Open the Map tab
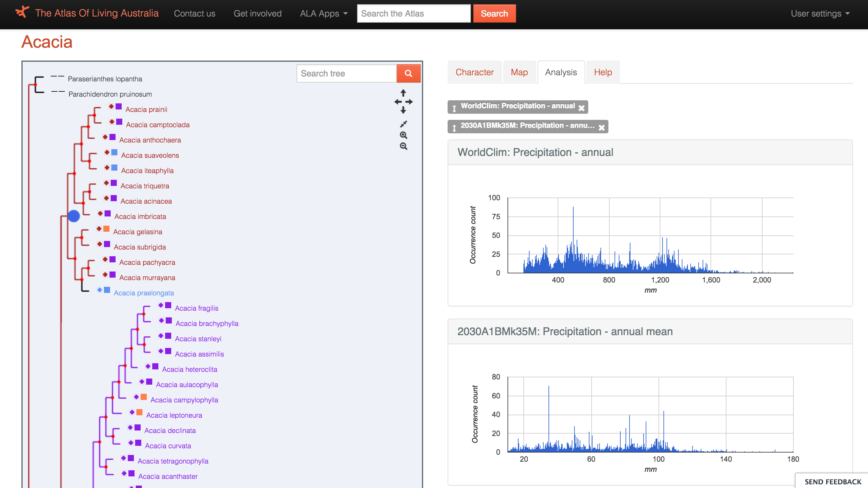Image resolution: width=868 pixels, height=488 pixels. (x=519, y=72)
